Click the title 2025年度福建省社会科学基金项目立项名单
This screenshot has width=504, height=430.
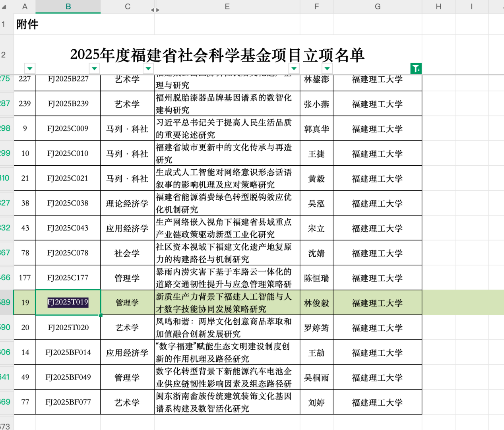(x=217, y=55)
